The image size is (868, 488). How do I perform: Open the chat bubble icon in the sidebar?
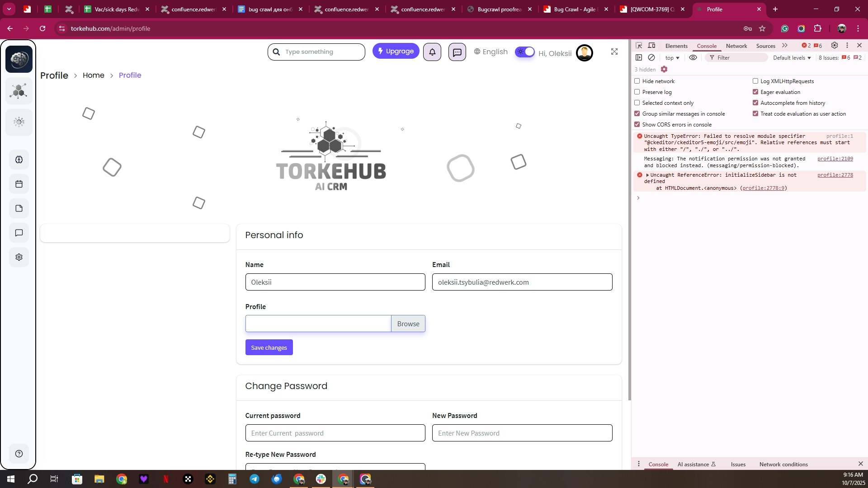coord(19,233)
